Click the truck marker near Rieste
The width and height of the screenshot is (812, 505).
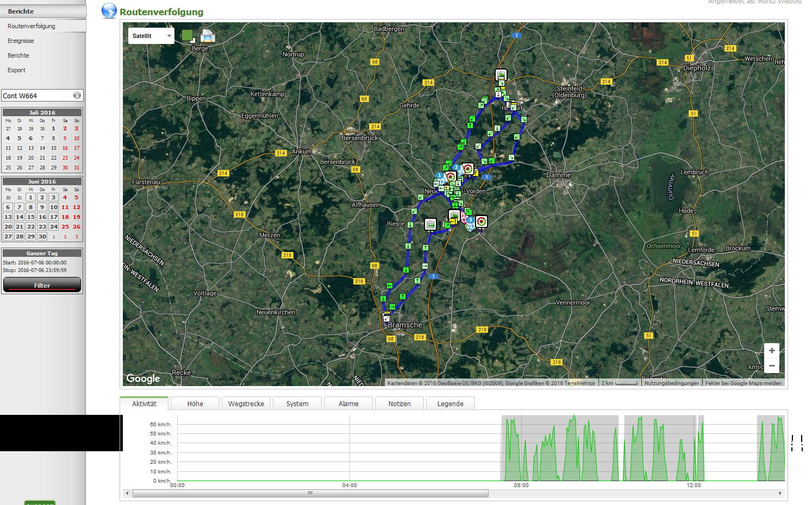click(x=430, y=224)
